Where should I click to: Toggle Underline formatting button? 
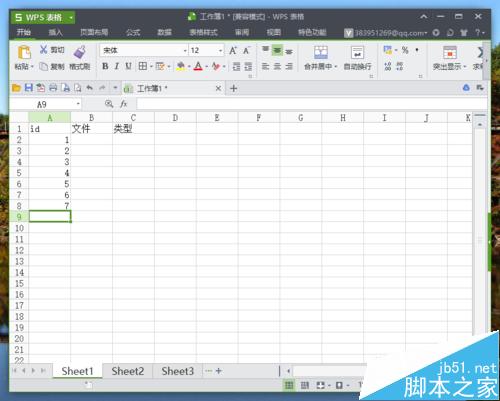click(128, 66)
